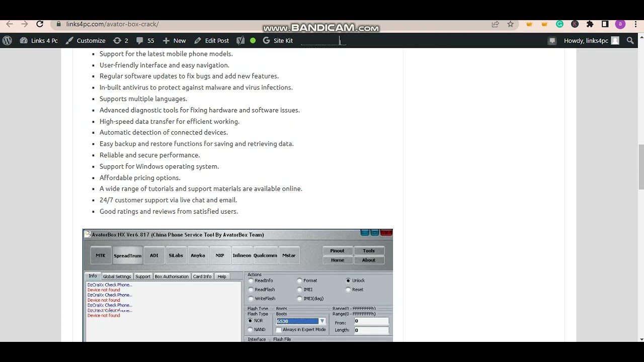The height and width of the screenshot is (362, 644).
Task: Open the Chrome profile avatar
Action: (620, 24)
